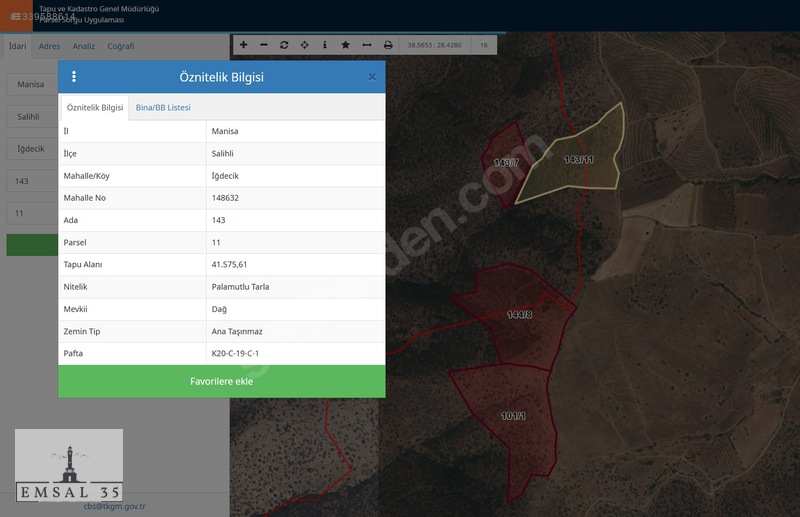Click the cbs@tkgm.gov.tr email link
800x517 pixels.
[x=114, y=506]
